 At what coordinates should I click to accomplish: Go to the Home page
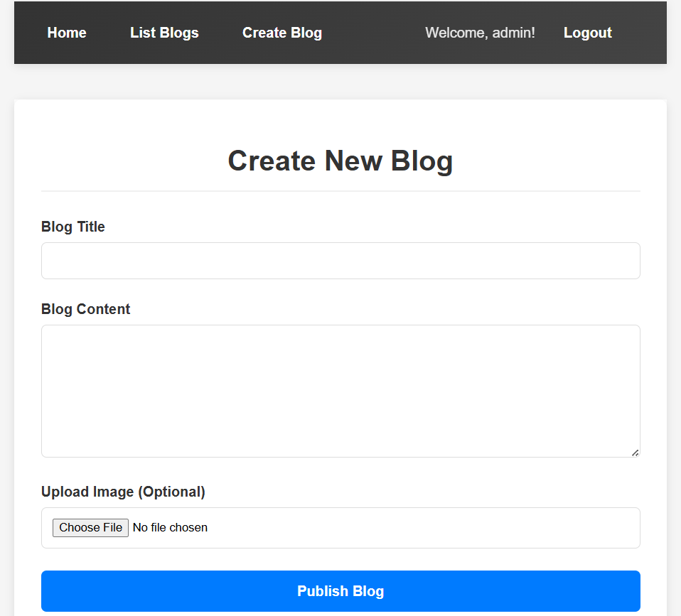(67, 33)
